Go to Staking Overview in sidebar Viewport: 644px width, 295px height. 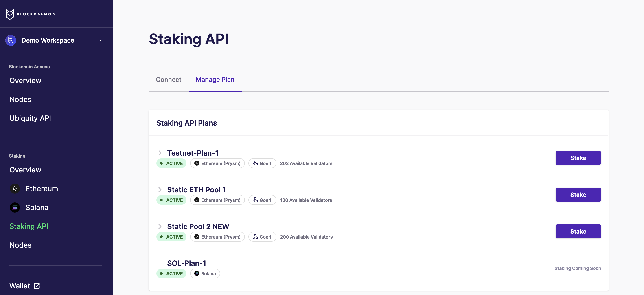(x=25, y=170)
